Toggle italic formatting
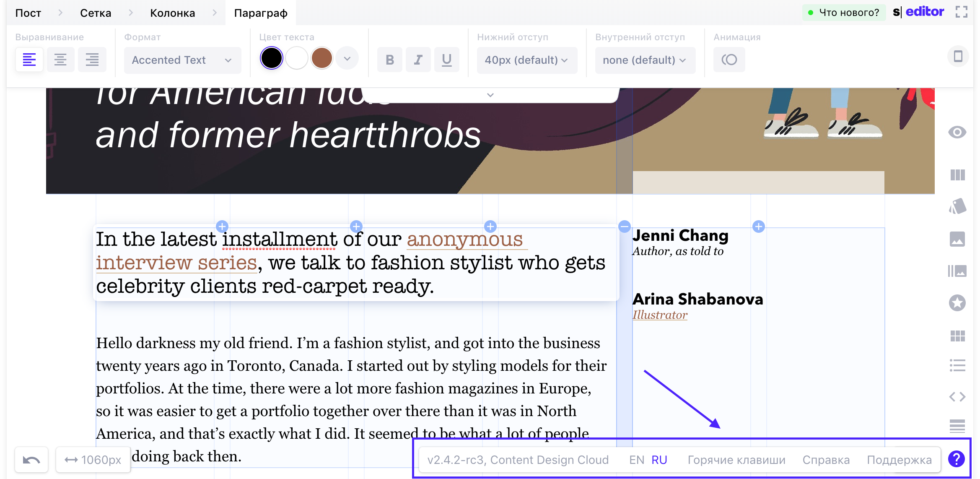The height and width of the screenshot is (479, 980). tap(418, 60)
